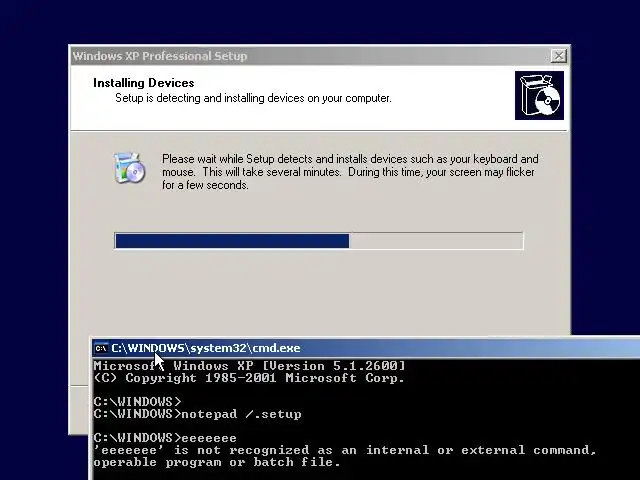Click the Copyright 1985-2001 Microsoft Corp. line
Image resolution: width=640 pixels, height=480 pixels.
(249, 378)
